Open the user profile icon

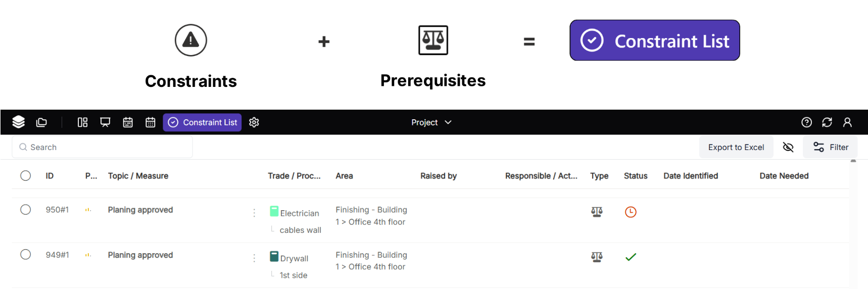(x=847, y=122)
